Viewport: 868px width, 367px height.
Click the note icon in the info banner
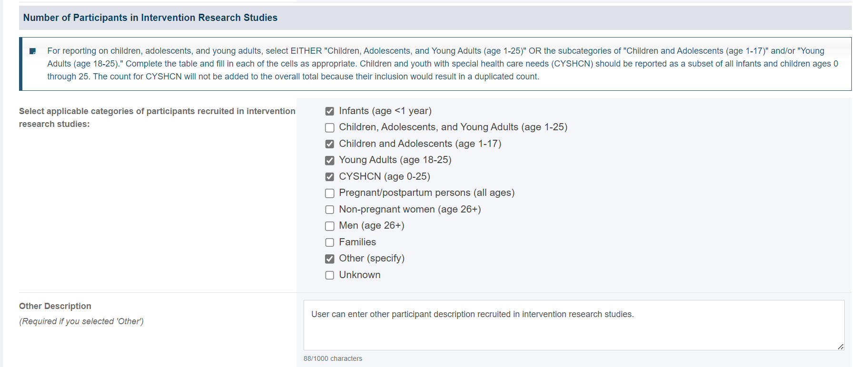coord(33,51)
